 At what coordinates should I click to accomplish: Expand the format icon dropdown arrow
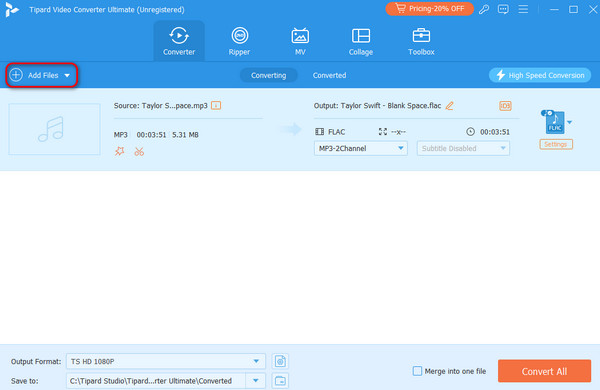pyautogui.click(x=569, y=122)
